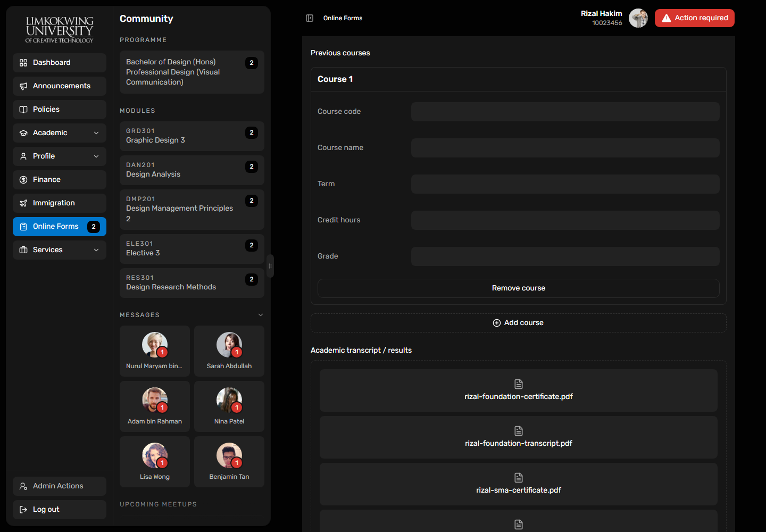Open RES301 Design Research Methods module
Screen dimensions: 766x532
(192, 283)
